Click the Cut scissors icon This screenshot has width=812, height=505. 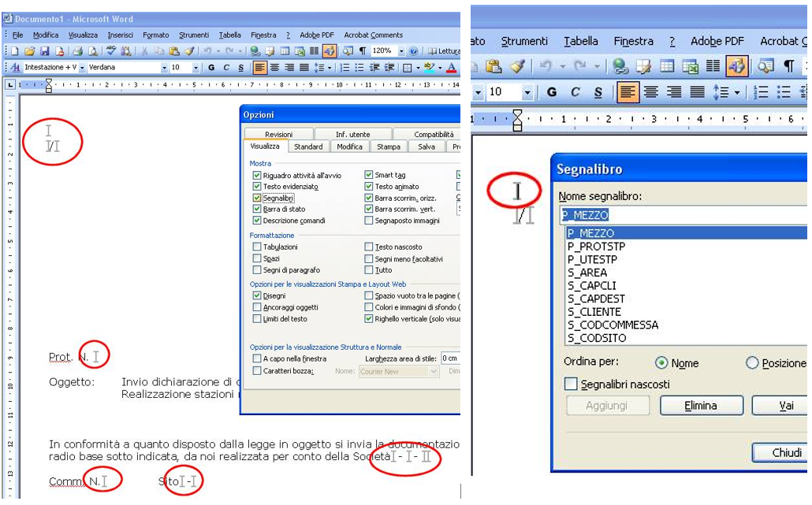coord(144,51)
